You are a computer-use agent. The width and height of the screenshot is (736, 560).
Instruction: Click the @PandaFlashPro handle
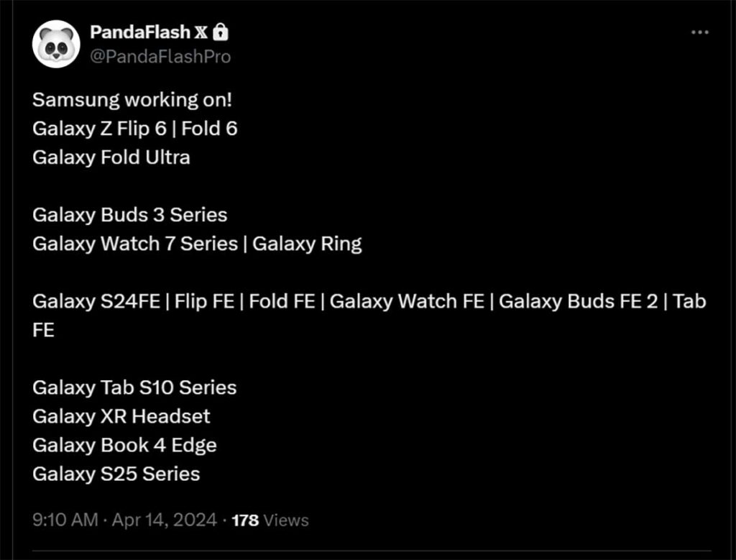click(x=160, y=56)
